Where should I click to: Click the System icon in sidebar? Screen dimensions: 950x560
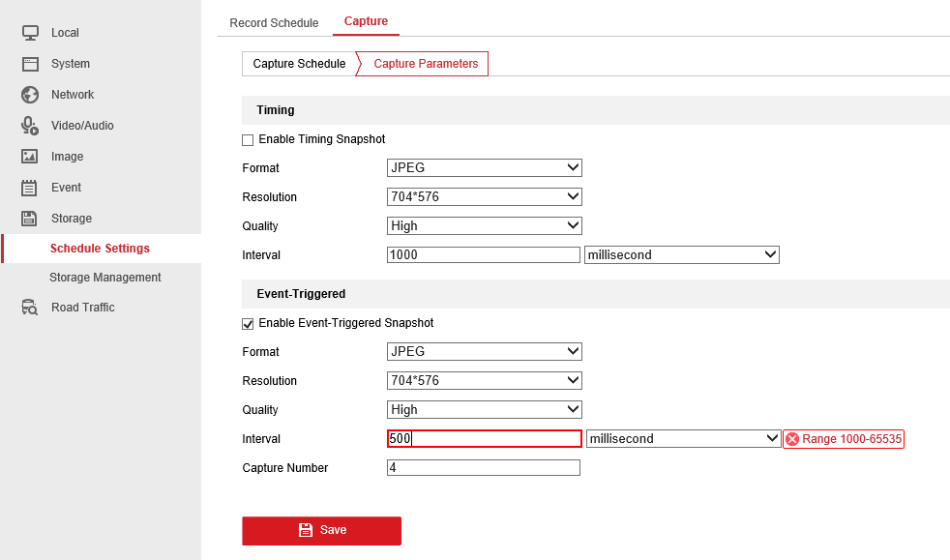click(30, 64)
